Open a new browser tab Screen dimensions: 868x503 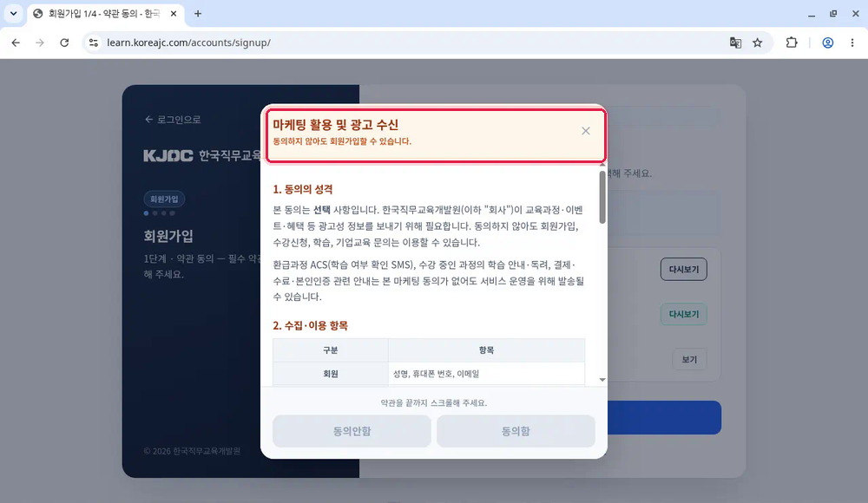198,14
